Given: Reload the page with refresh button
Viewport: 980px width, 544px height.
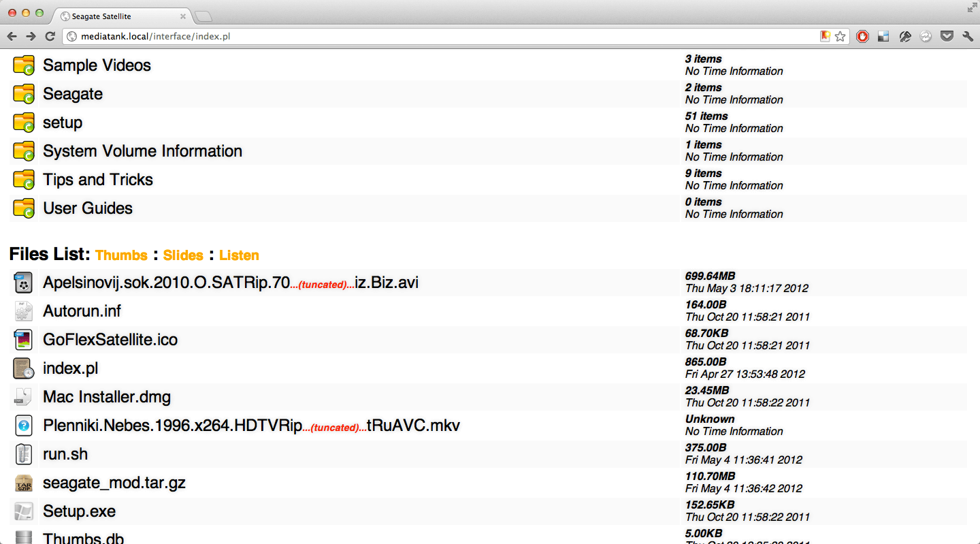Looking at the screenshot, I should point(50,36).
